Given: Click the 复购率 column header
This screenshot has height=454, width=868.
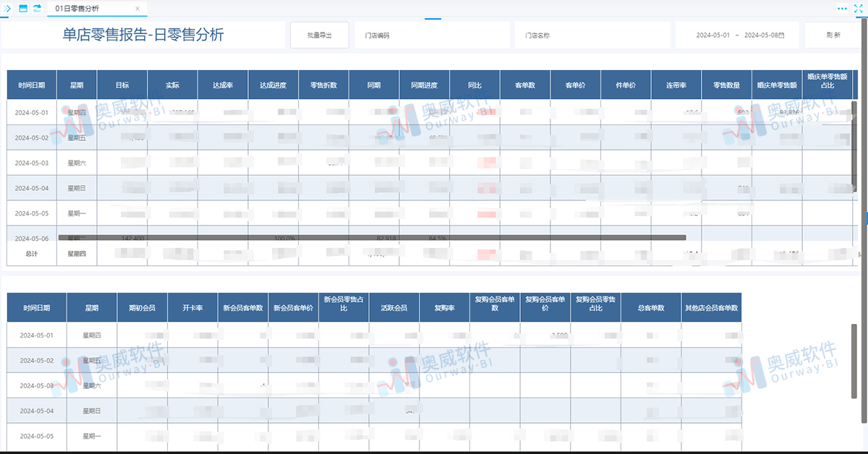Looking at the screenshot, I should (x=444, y=307).
